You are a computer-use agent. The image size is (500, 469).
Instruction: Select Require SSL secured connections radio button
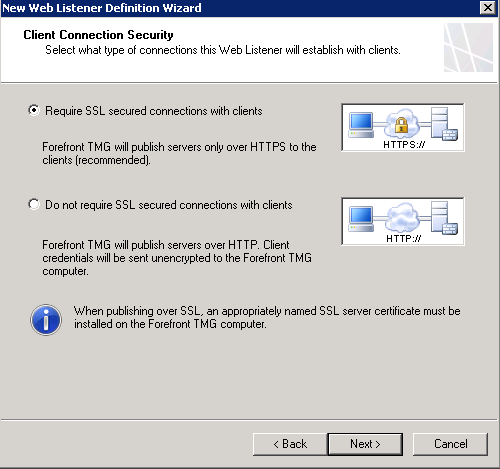click(34, 110)
